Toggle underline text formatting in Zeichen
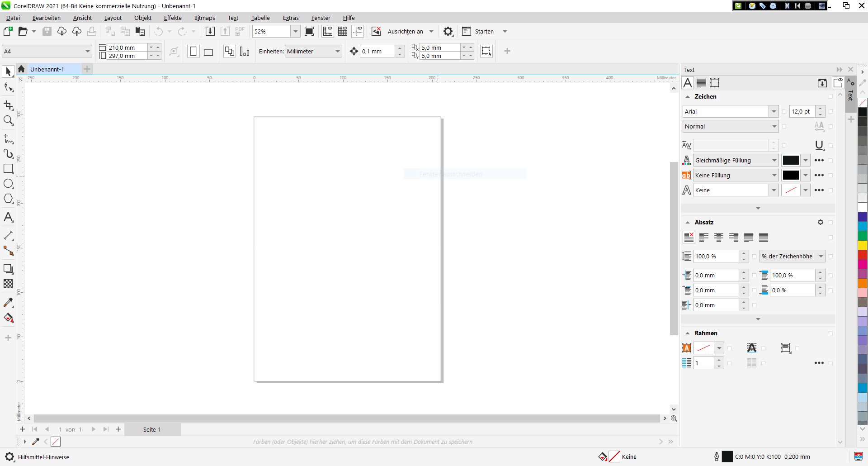Screen dimensions: 868x466 point(819,145)
